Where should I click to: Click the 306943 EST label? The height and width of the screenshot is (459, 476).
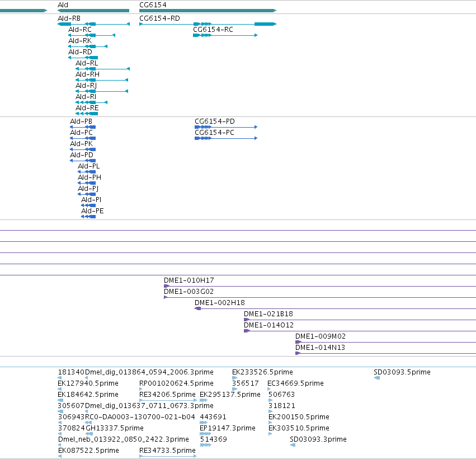(72, 418)
